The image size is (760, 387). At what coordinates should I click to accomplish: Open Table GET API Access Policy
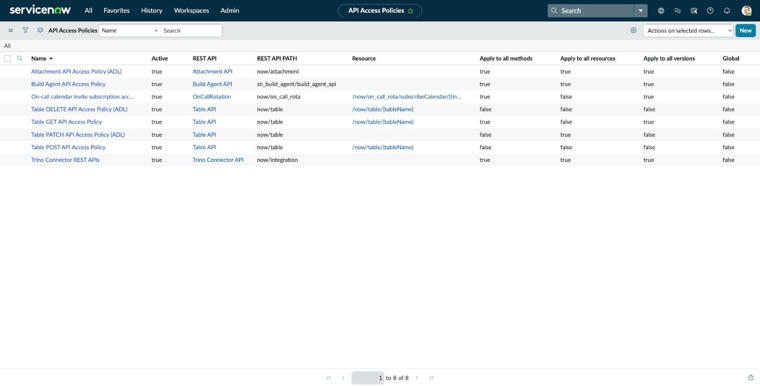(x=67, y=122)
